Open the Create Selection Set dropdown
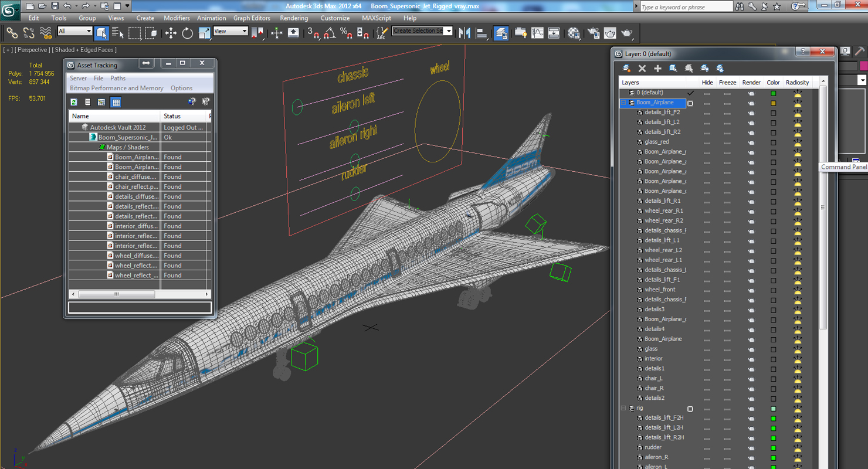This screenshot has height=469, width=868. (x=422, y=31)
